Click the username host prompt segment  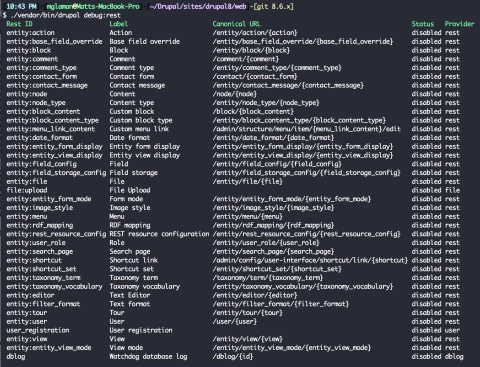pos(93,6)
